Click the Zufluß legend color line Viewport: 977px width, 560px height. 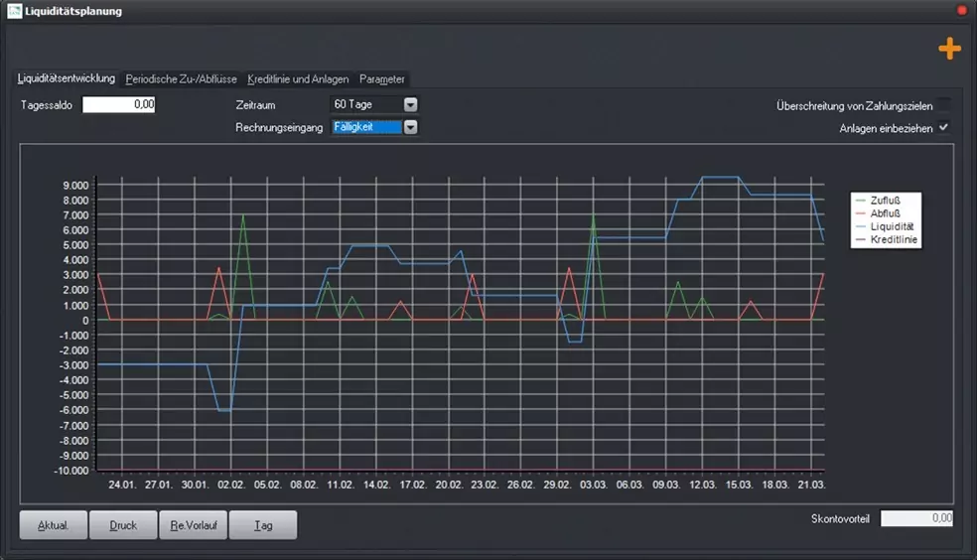861,201
